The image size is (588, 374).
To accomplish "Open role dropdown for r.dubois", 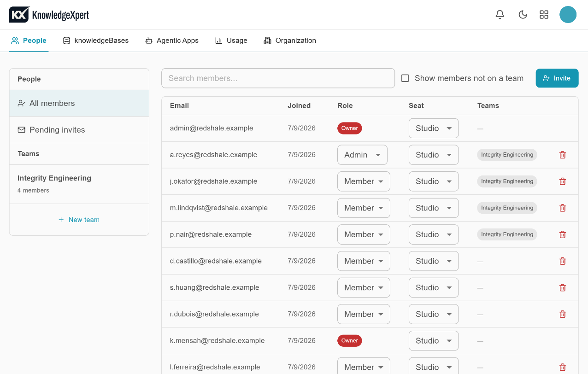I will (x=364, y=314).
